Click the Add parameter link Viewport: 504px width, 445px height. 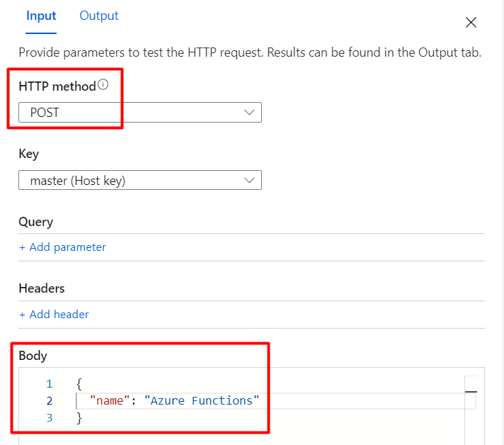click(67, 247)
